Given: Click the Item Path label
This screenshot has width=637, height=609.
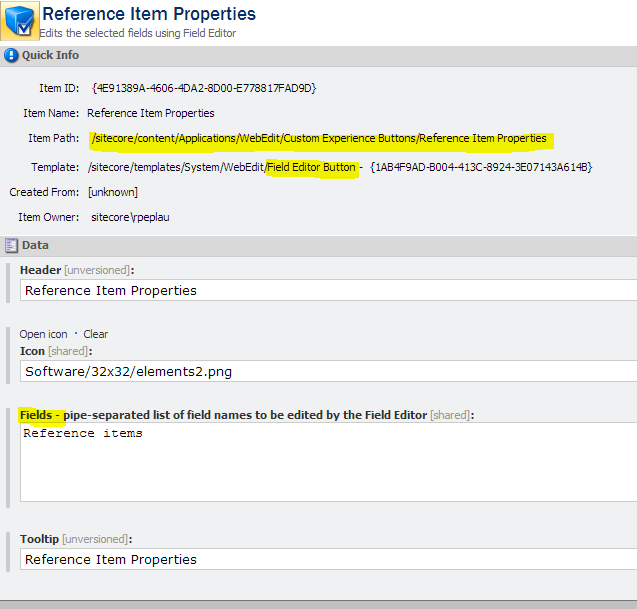Looking at the screenshot, I should [x=54, y=139].
